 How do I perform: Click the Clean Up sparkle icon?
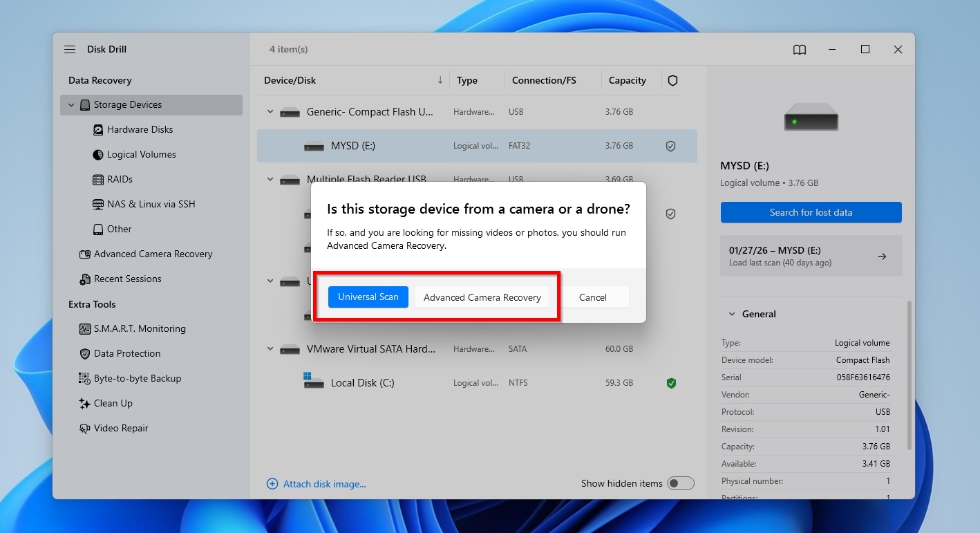coord(85,404)
